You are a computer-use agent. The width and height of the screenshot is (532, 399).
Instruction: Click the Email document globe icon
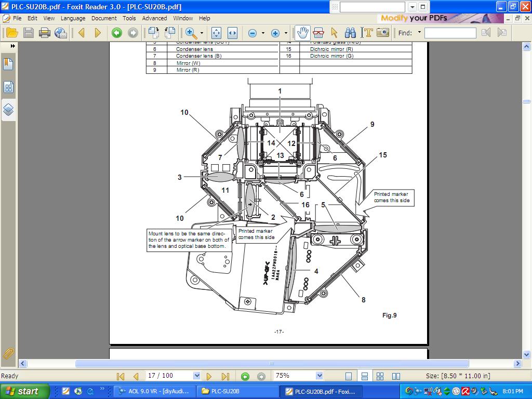[61, 33]
